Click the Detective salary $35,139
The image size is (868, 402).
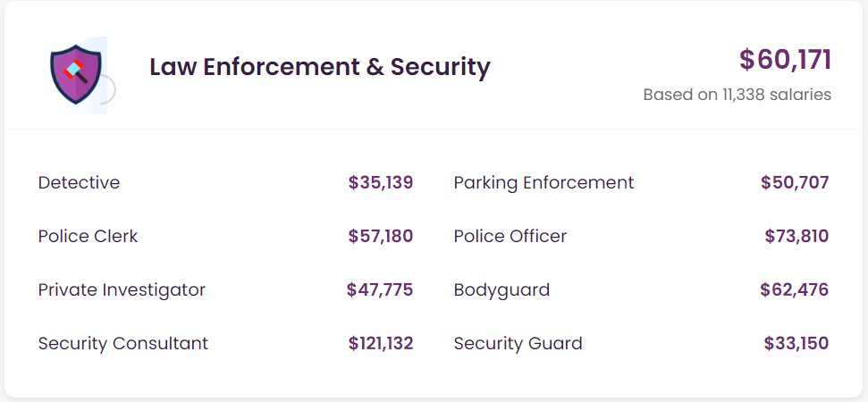coord(381,183)
